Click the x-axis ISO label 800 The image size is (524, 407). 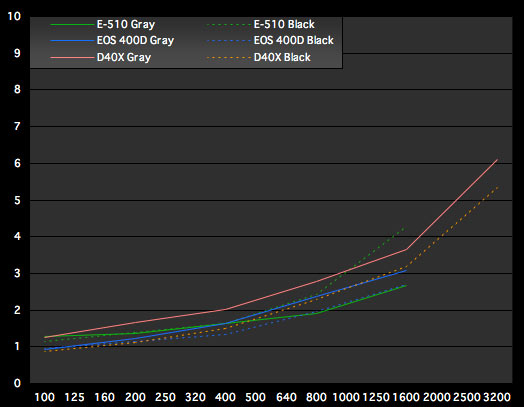point(316,397)
